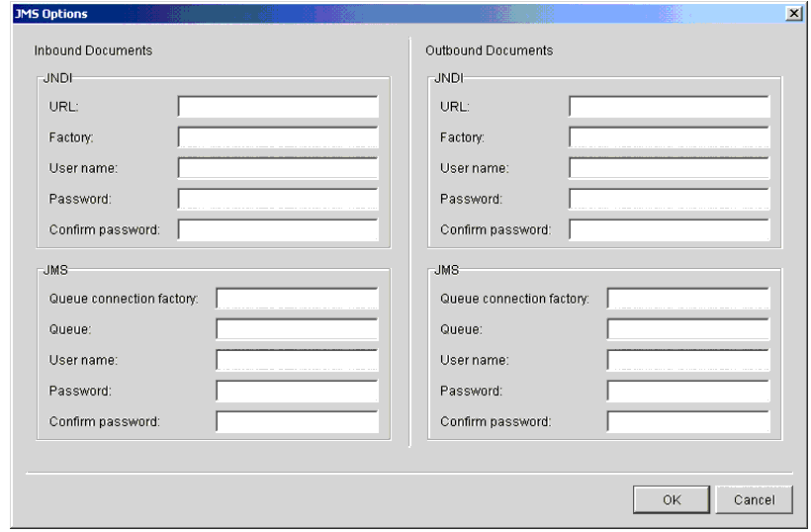Screen dimensions: 811x532
Task: Close the JMS Options dialog
Action: pyautogui.click(x=794, y=14)
